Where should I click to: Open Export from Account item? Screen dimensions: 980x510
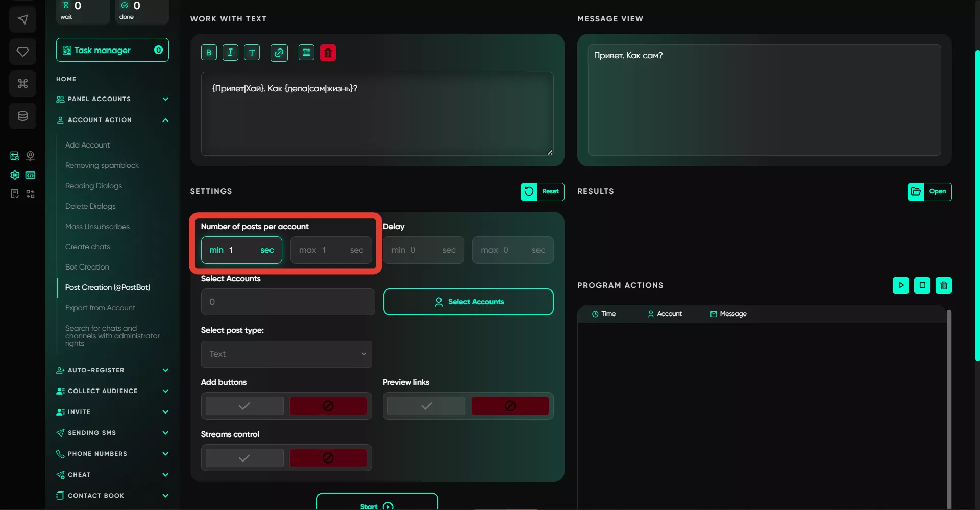point(100,308)
